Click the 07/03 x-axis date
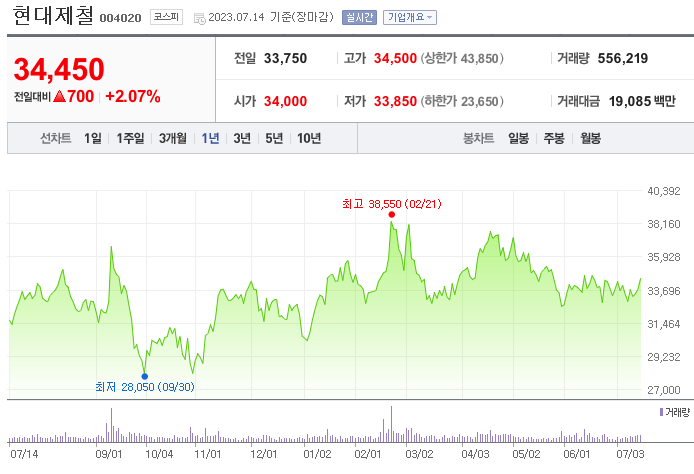This screenshot has width=694, height=474. tap(630, 454)
